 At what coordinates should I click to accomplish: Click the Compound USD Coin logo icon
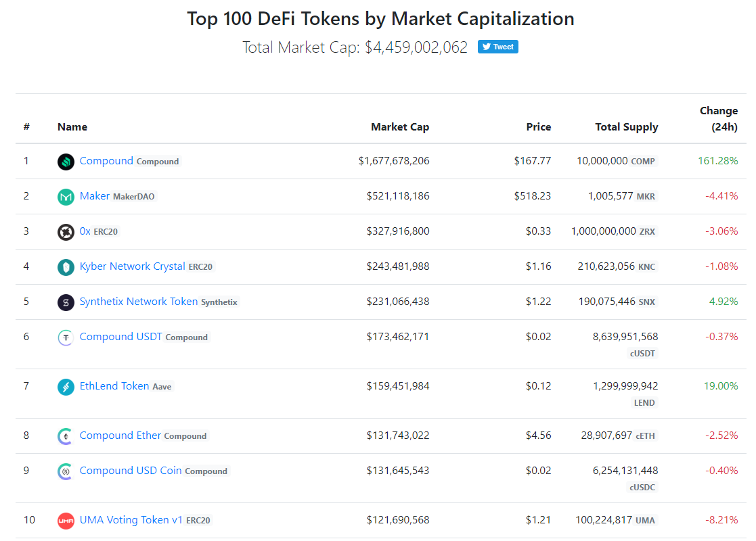point(66,471)
